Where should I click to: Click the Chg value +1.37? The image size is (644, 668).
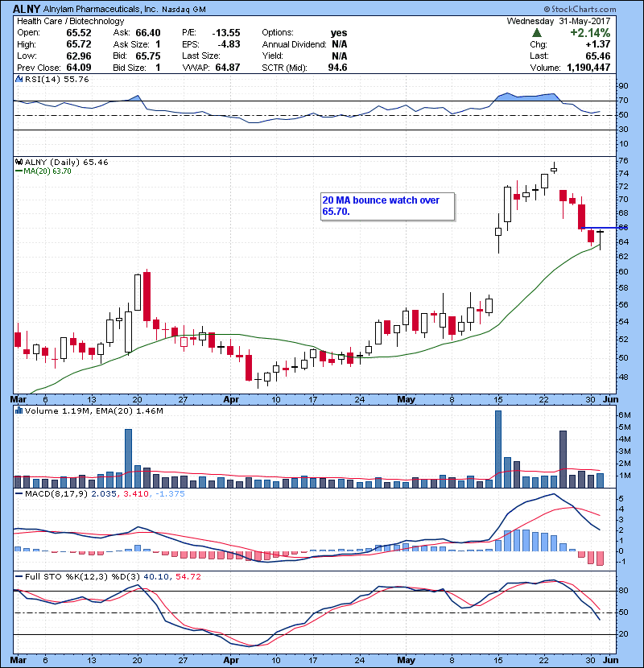[x=598, y=44]
